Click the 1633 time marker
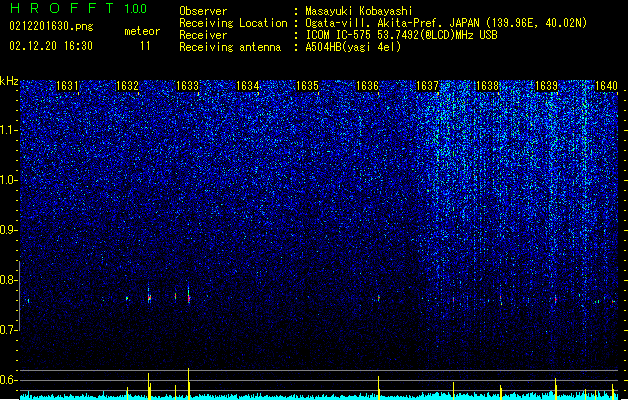The width and height of the screenshot is (629, 400). [x=187, y=86]
